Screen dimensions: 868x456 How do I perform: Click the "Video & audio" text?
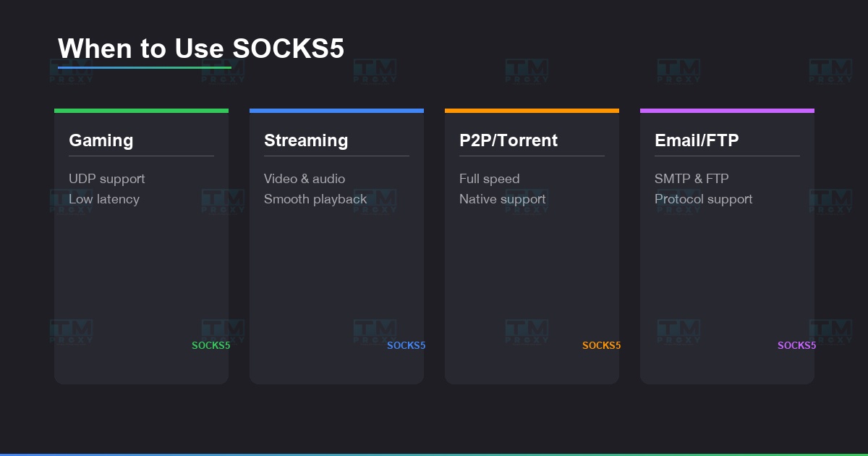(304, 179)
